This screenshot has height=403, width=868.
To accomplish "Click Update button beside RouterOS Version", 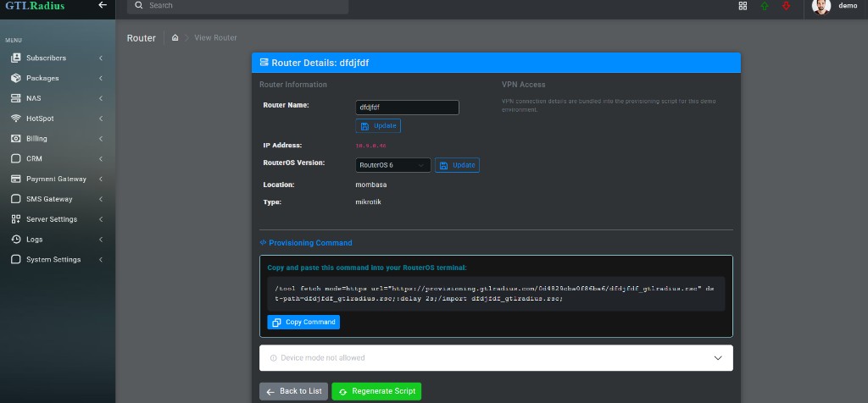I will 457,165.
